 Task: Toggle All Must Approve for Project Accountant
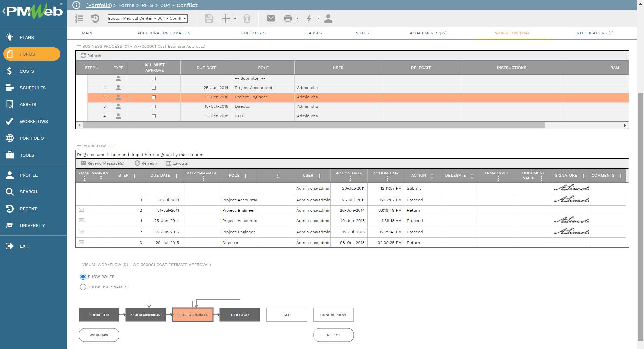154,88
